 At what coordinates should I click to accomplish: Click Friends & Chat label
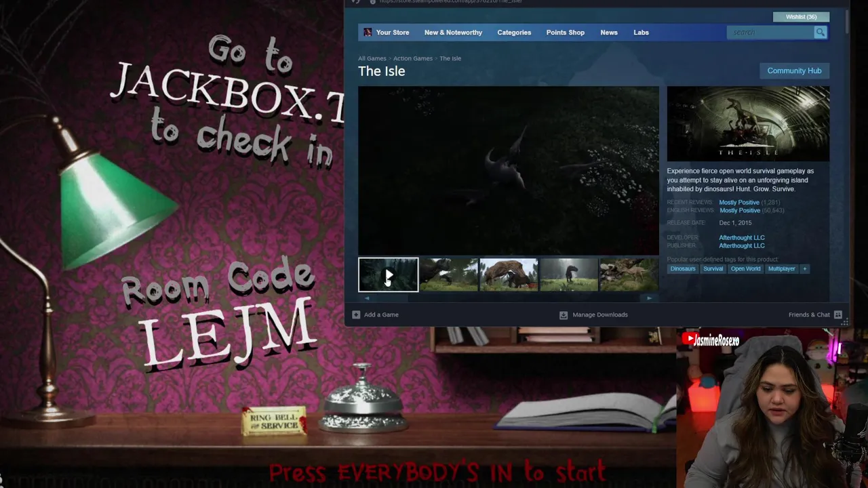click(x=809, y=314)
